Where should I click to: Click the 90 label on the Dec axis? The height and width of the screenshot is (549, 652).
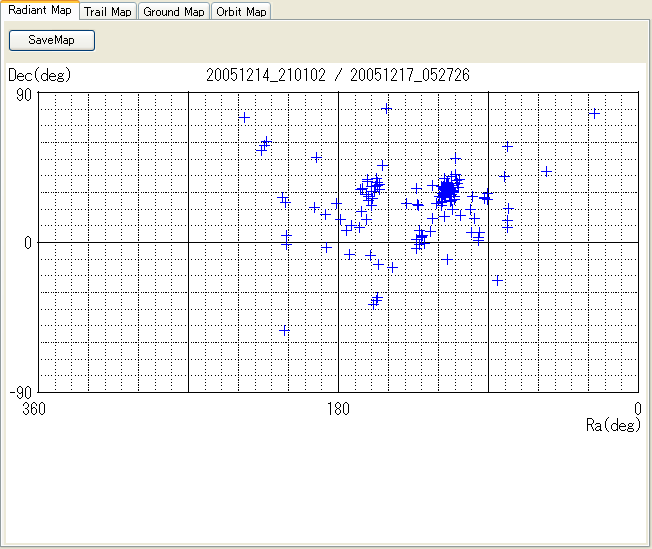(x=23, y=94)
